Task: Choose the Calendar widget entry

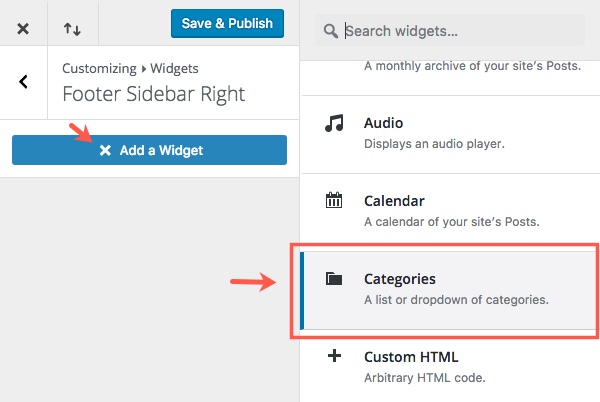Action: pos(394,201)
